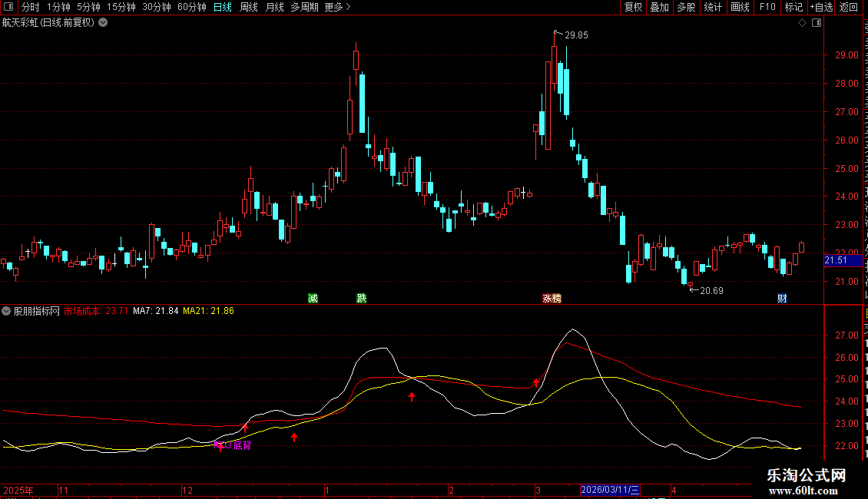Click the diamond icon in chart header
Viewport: 868px width, 499px height.
802,23
